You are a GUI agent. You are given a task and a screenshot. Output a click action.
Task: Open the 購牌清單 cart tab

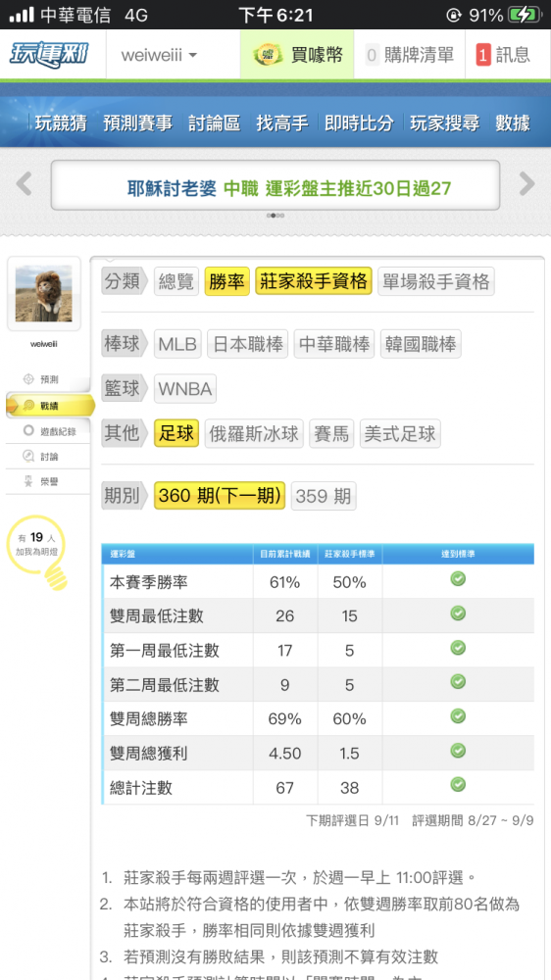point(409,55)
